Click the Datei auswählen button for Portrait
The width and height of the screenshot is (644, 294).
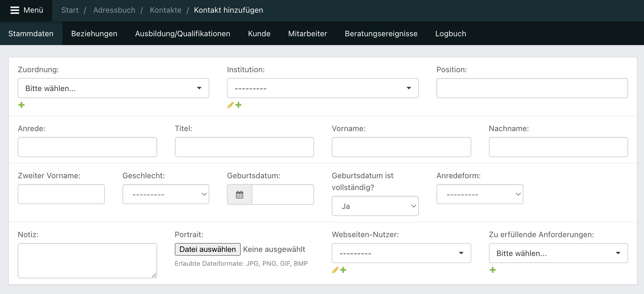[x=207, y=249]
